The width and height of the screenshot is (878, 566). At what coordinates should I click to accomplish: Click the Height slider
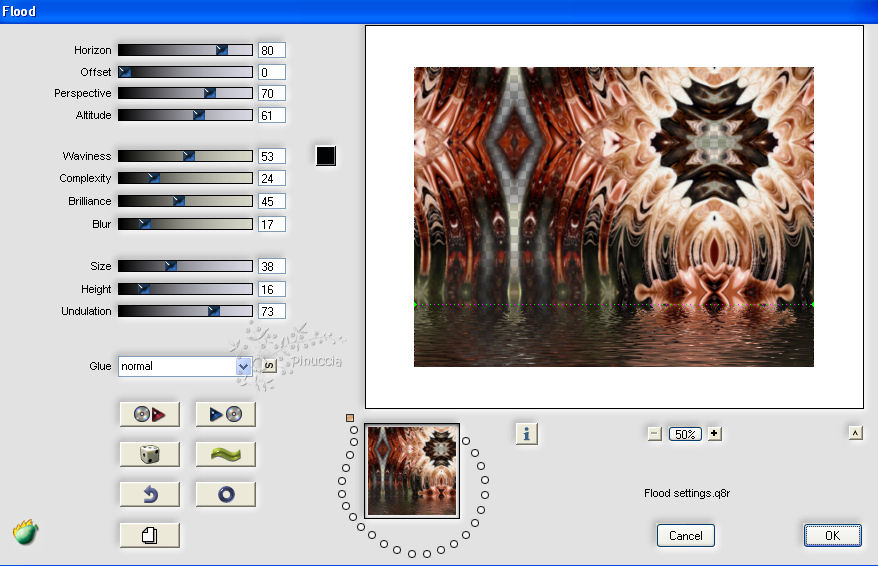click(x=185, y=289)
